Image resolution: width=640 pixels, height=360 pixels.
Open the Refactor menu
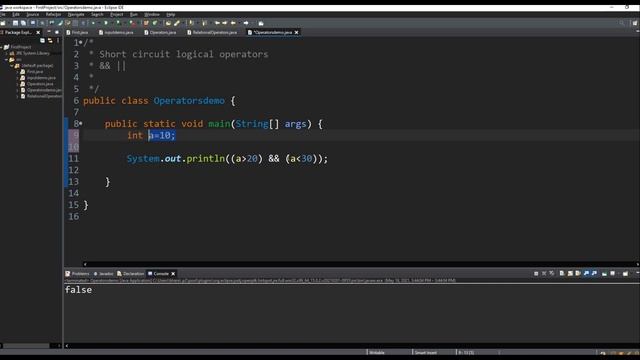pos(53,14)
